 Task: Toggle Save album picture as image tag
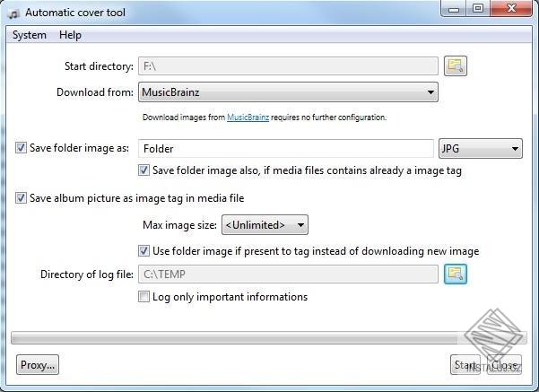(21, 198)
